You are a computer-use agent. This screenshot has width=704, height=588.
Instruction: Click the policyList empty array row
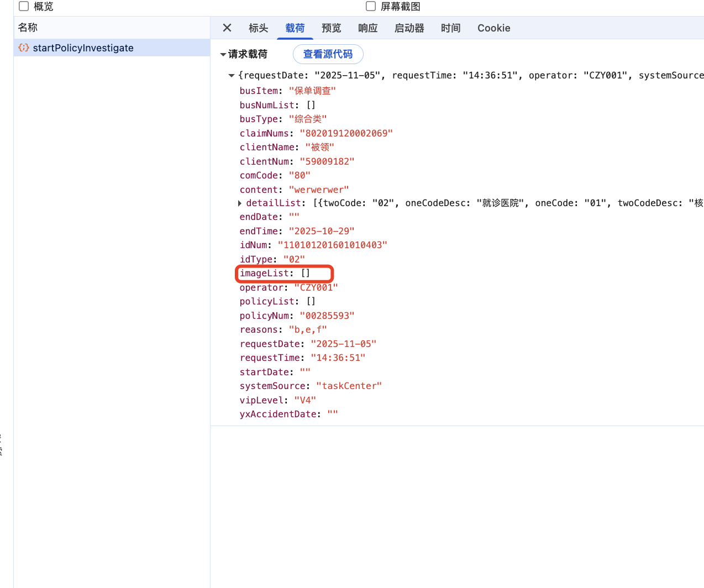click(x=277, y=301)
